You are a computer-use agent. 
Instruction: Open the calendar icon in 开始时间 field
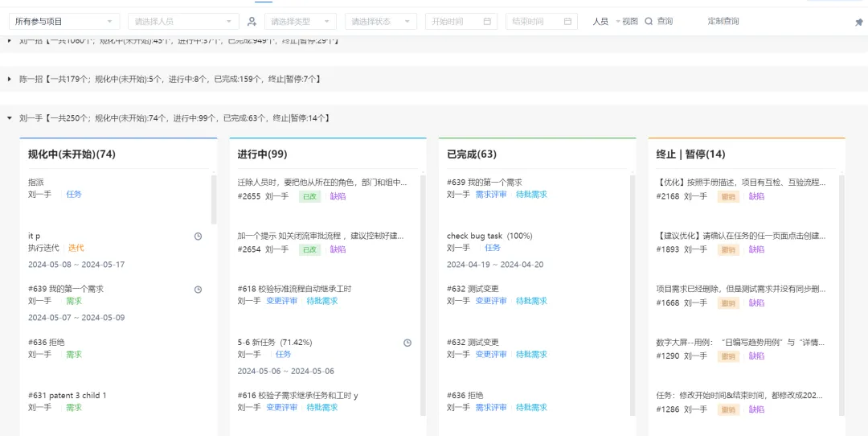point(487,22)
